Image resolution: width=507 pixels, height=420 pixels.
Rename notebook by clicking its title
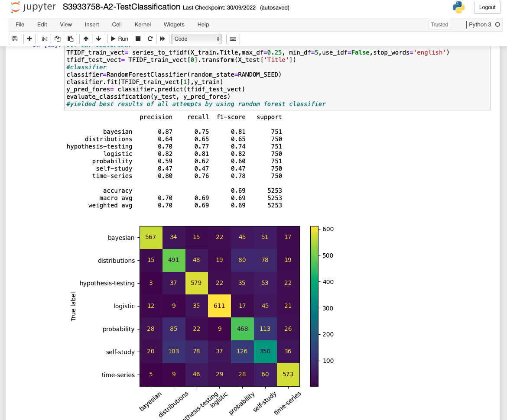[x=122, y=7]
